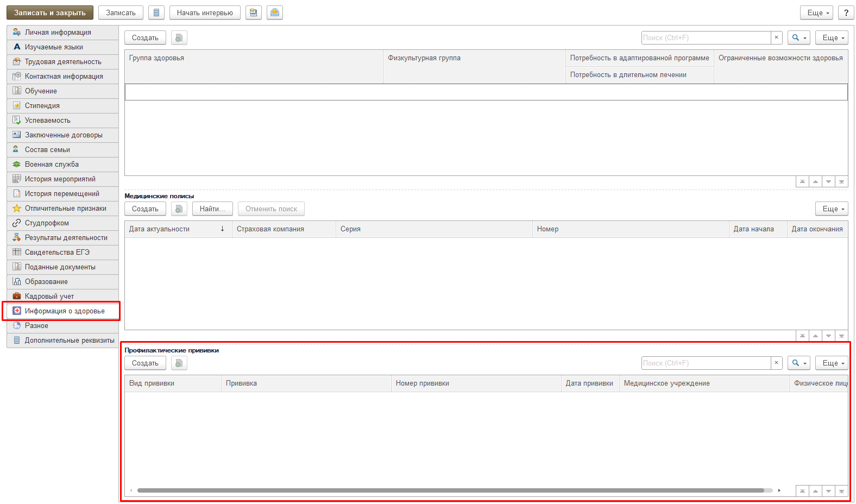Open the top-right Еще dropdown menu
856x504 pixels.
coord(818,12)
